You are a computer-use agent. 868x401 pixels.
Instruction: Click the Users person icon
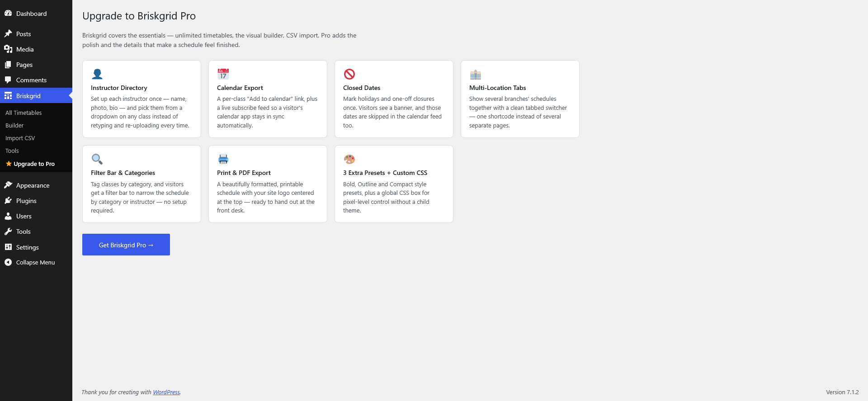[x=8, y=216]
